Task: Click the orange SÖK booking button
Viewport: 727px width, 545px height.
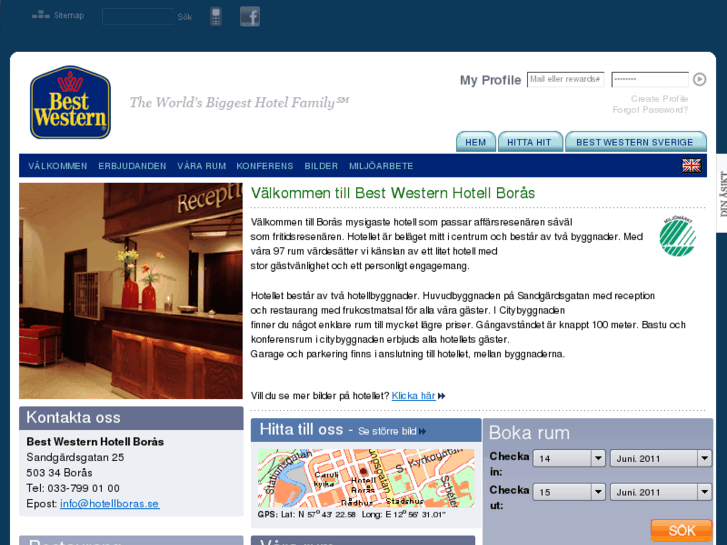Action: coord(682,531)
